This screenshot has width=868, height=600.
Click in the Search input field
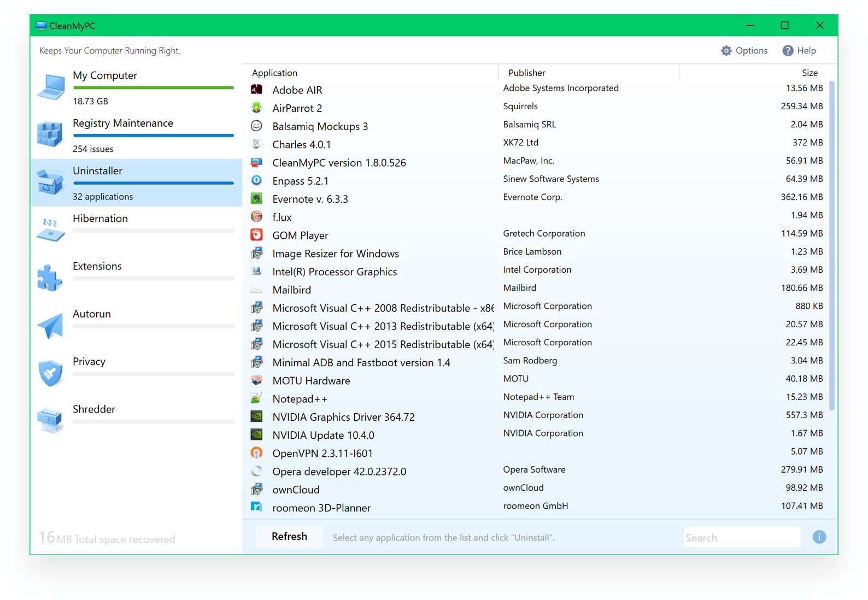(742, 537)
